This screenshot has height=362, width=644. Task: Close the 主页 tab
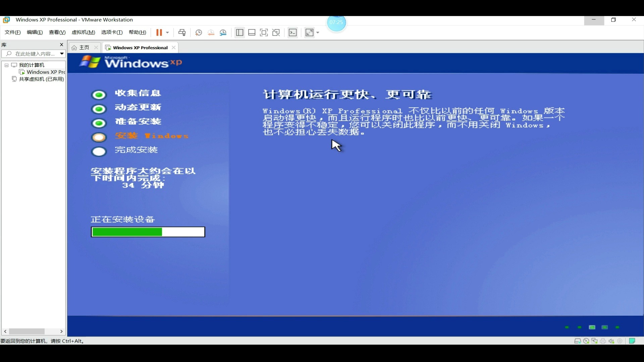click(x=96, y=48)
